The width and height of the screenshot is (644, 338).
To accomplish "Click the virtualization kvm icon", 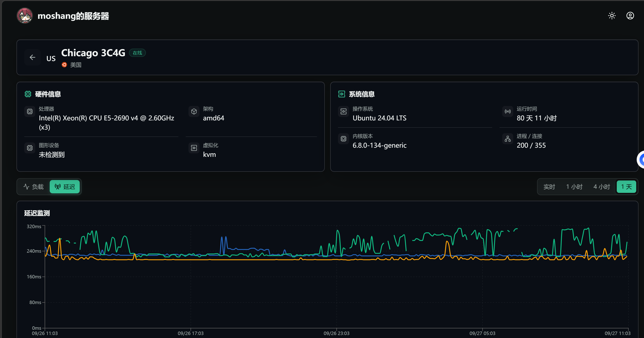I will point(194,148).
